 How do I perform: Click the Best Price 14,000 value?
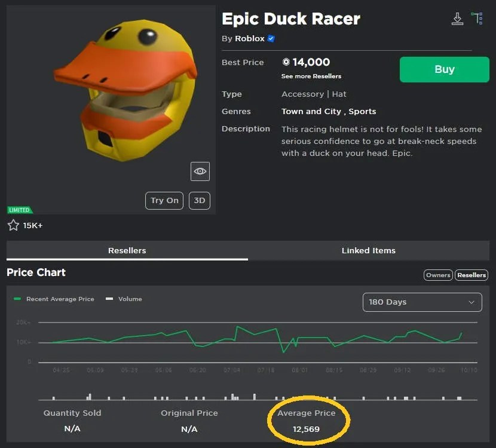pos(311,62)
